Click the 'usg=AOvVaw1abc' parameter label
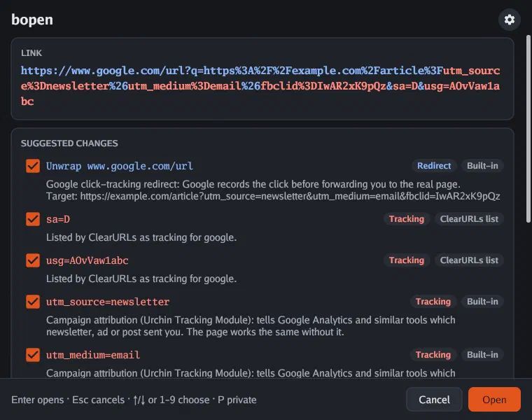The height and width of the screenshot is (420, 532). pos(87,260)
